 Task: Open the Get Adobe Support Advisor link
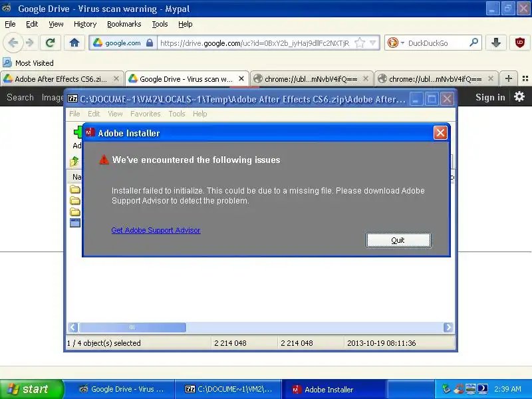pos(156,230)
